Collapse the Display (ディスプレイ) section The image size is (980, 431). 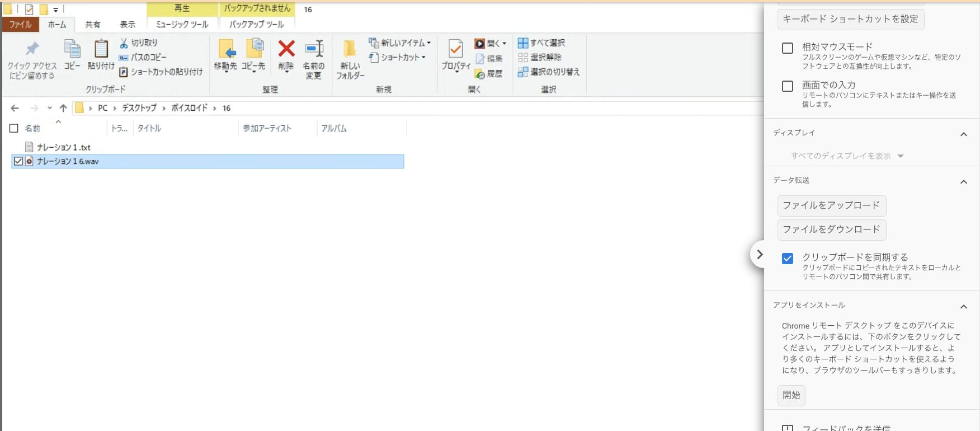coord(964,134)
